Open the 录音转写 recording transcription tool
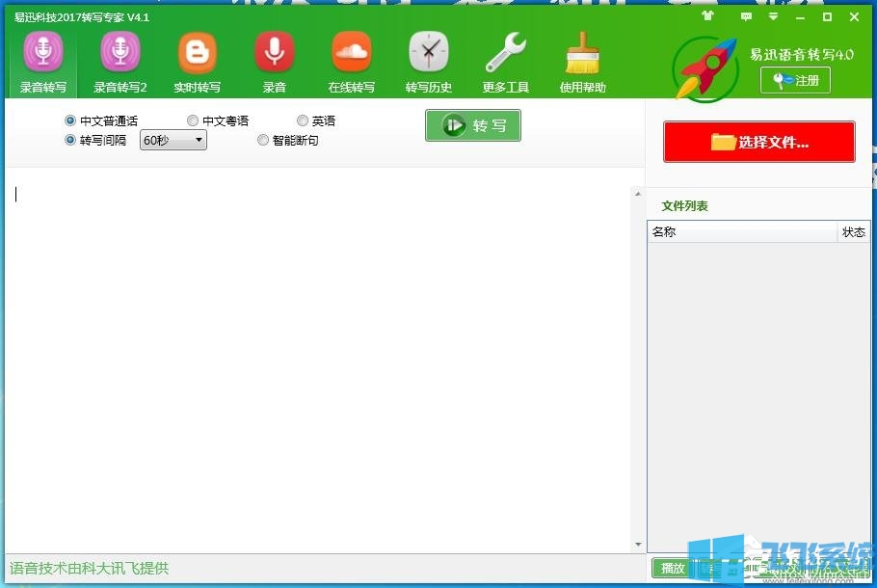Viewport: 877px width, 588px height. 43,62
